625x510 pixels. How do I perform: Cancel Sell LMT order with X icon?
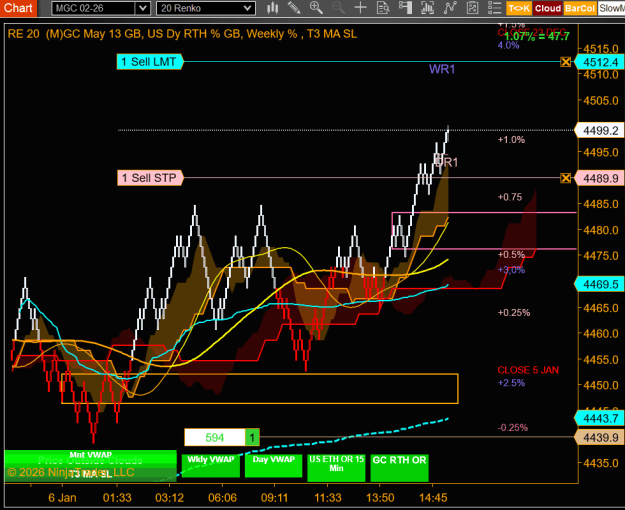point(565,62)
